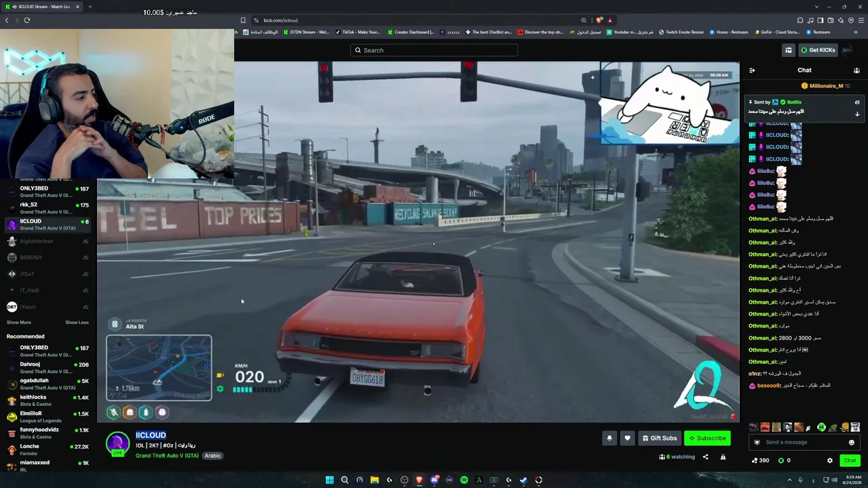Screen dimensions: 868x488
Task: Click Show Less in following list
Action: coord(77,323)
